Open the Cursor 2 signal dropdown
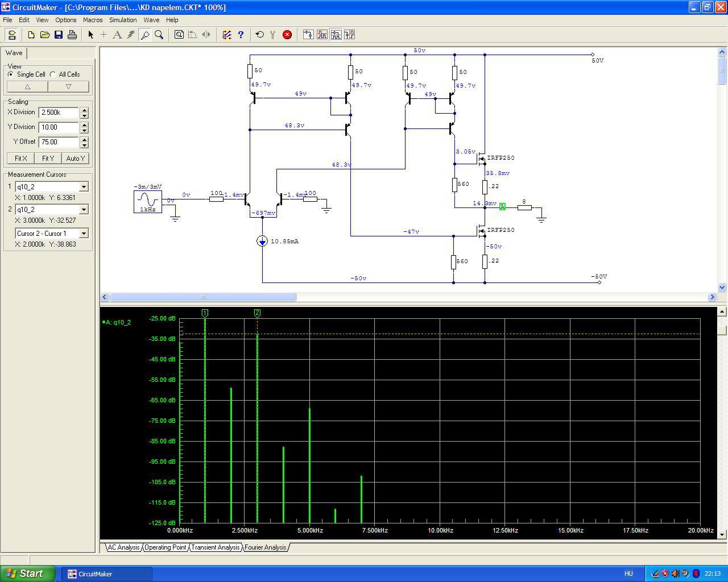The height and width of the screenshot is (582, 728). pos(84,210)
